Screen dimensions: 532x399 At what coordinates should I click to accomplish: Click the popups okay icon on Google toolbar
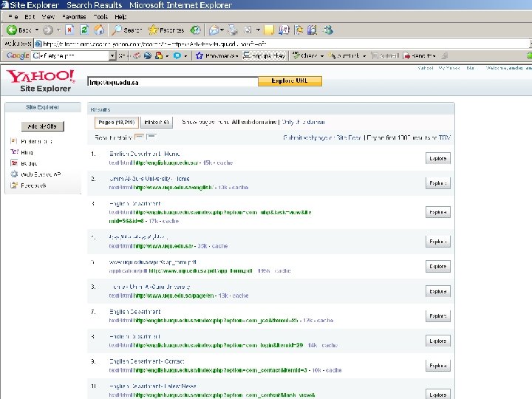click(247, 55)
